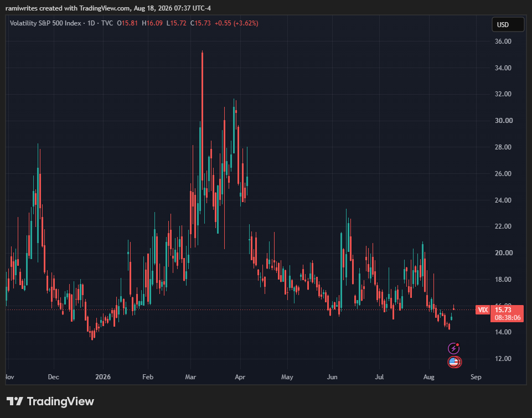Click the 14.00 price axis label

pyautogui.click(x=503, y=332)
